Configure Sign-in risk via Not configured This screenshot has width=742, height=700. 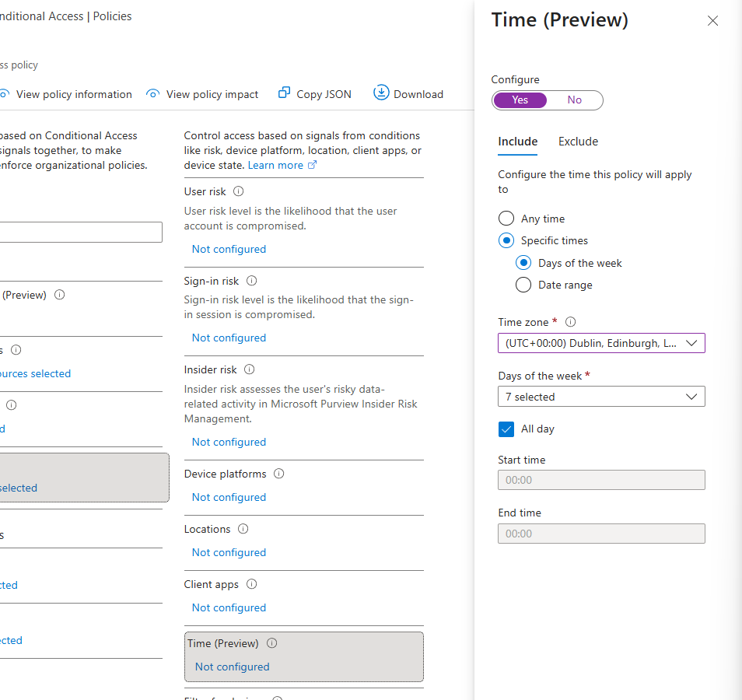[x=229, y=338]
